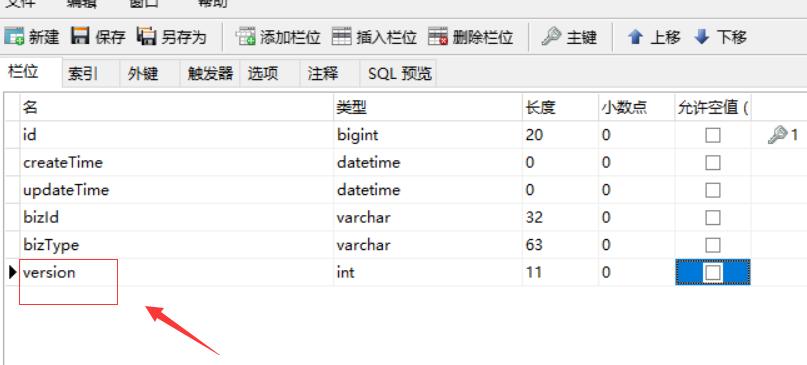807x365 pixels.
Task: Select the version field name cell
Action: point(177,272)
